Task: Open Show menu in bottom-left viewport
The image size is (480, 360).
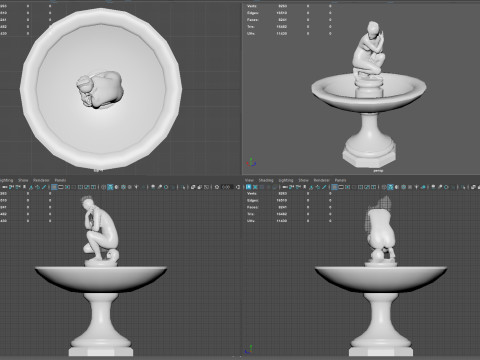Action: [23, 180]
